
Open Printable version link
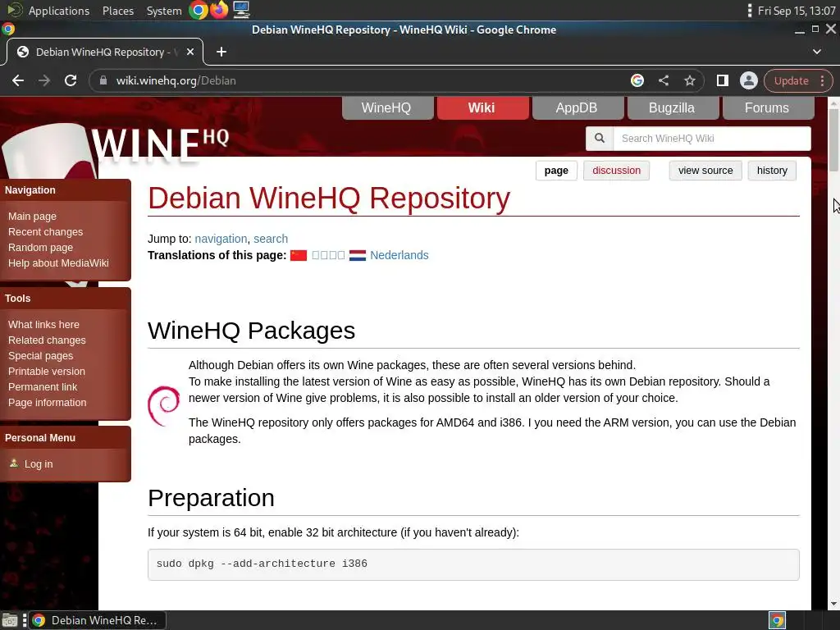[46, 372]
